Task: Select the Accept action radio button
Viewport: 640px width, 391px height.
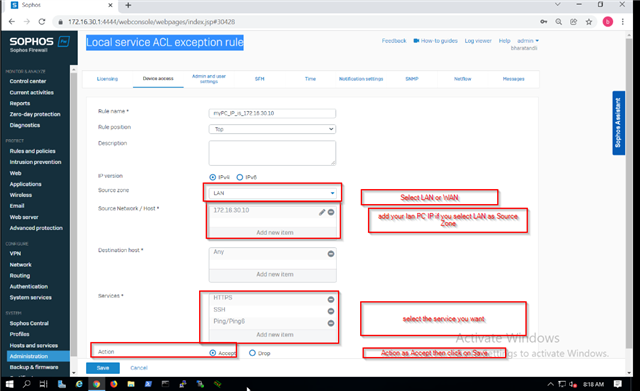Action: (213, 353)
